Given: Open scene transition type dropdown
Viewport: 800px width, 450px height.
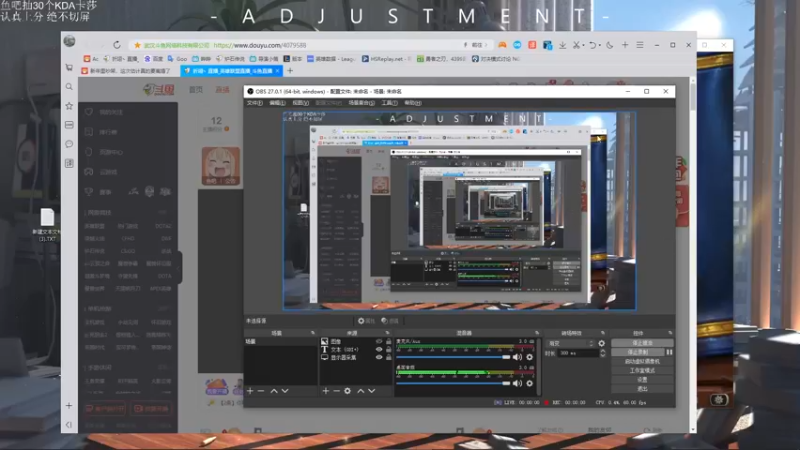Looking at the screenshot, I should (x=570, y=343).
